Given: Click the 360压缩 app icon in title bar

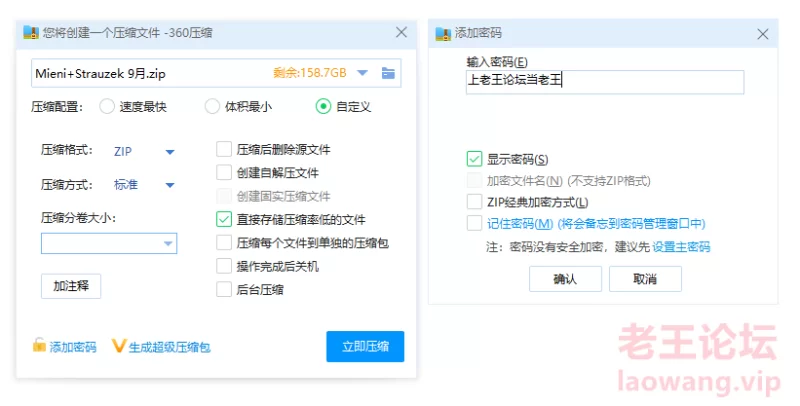Looking at the screenshot, I should click(31, 32).
